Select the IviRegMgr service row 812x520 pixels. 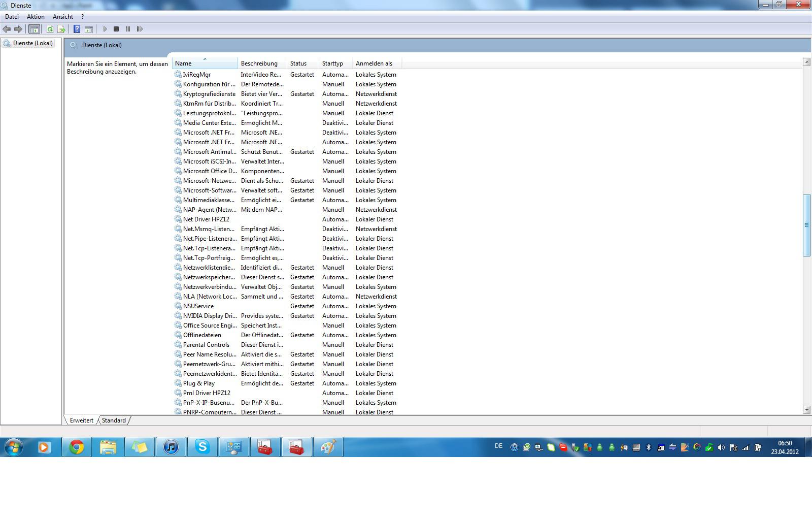click(x=287, y=75)
